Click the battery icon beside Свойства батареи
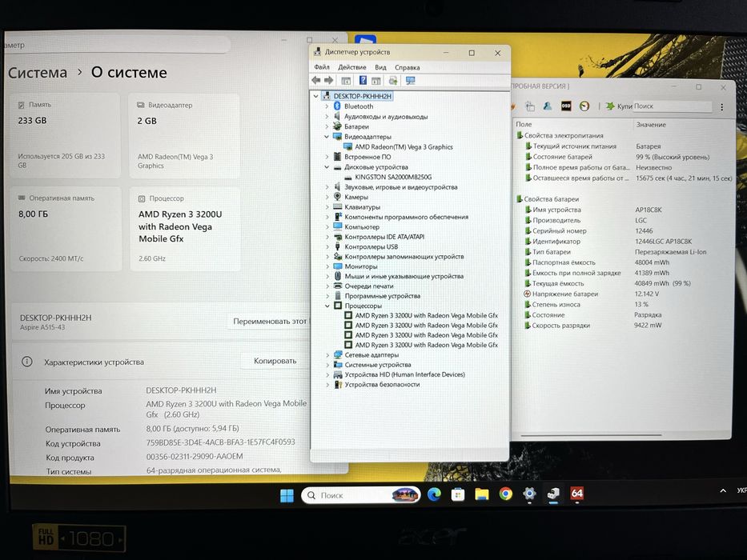Screen dimensions: 747x560 [520, 199]
